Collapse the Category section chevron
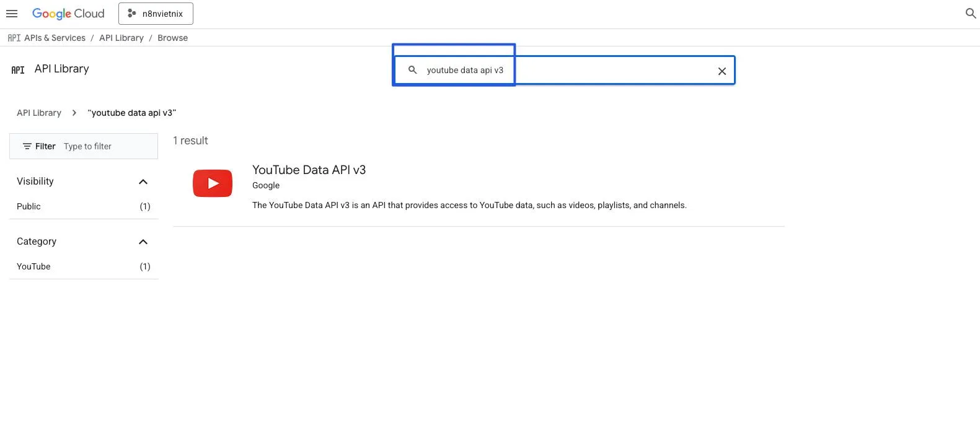Screen dimensions: 980x441 pos(143,242)
